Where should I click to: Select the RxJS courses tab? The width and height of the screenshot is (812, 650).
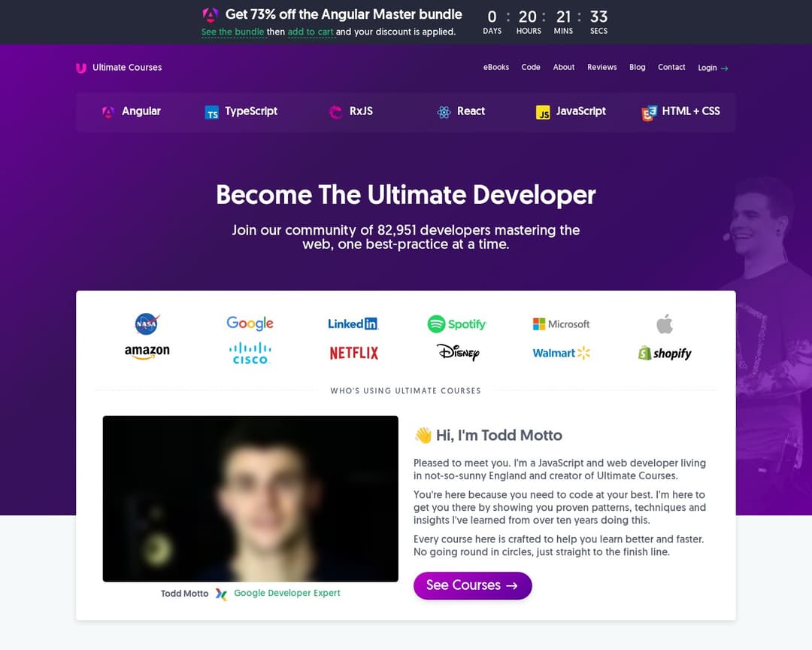(351, 111)
